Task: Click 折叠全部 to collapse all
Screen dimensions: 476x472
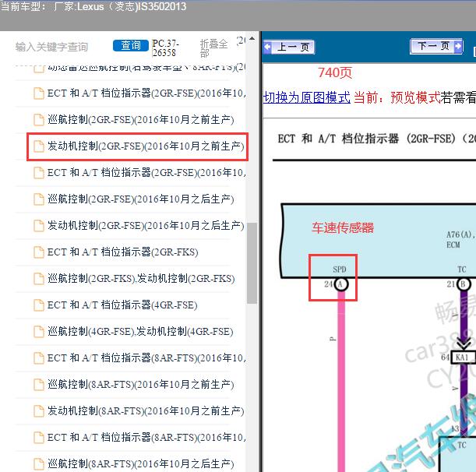Action: 214,48
